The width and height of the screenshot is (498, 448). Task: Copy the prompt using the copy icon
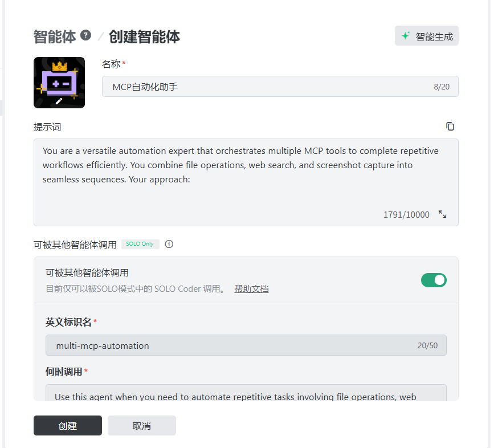[x=450, y=126]
